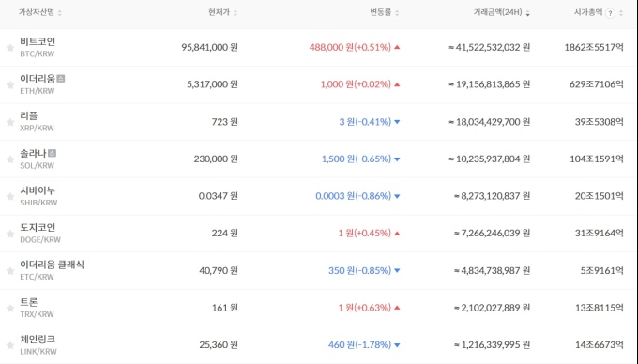Image resolution: width=638 pixels, height=364 pixels.
Task: Click the change 488,000 원(+0.51%)
Action: click(x=350, y=47)
